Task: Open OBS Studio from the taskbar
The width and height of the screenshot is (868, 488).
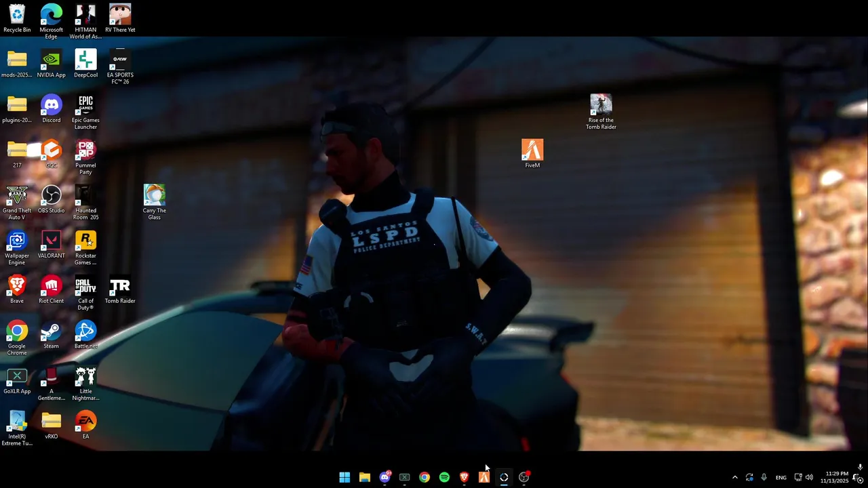Action: [524, 477]
